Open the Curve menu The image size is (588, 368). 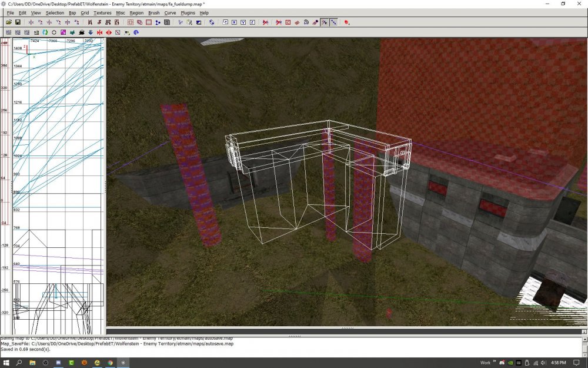(170, 13)
